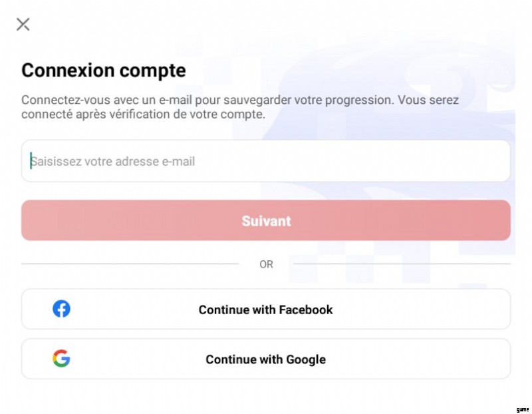The image size is (532, 414).
Task: Click the divider line right of OR
Action: [x=402, y=264]
